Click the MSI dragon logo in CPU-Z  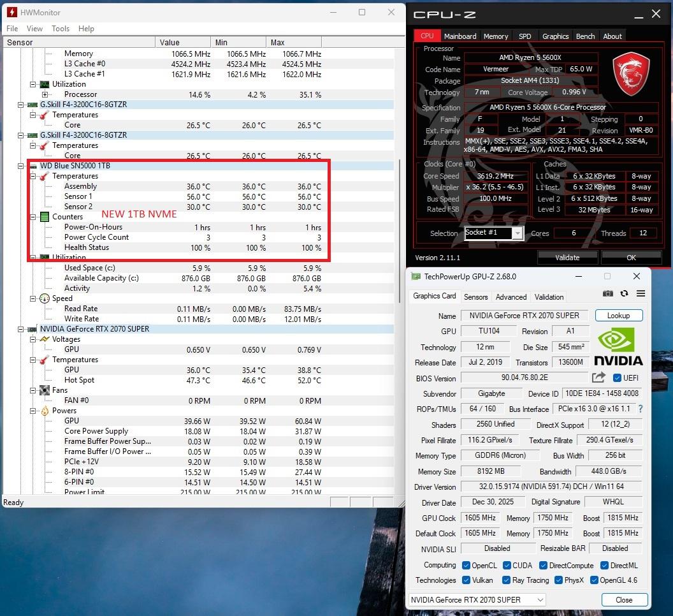click(x=631, y=74)
